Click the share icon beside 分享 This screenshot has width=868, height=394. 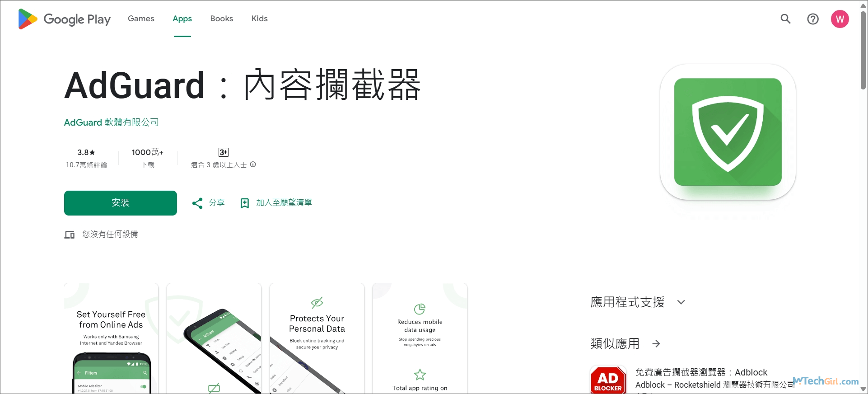pos(197,203)
